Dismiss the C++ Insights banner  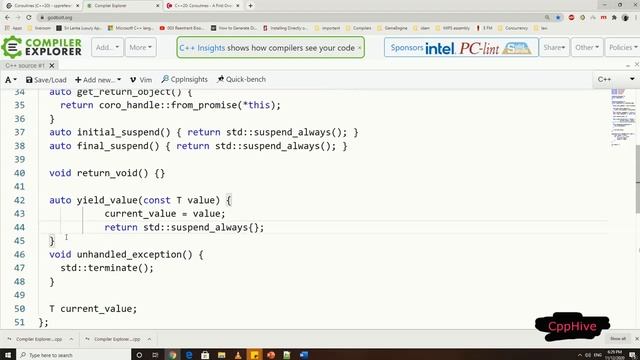pyautogui.click(x=360, y=48)
